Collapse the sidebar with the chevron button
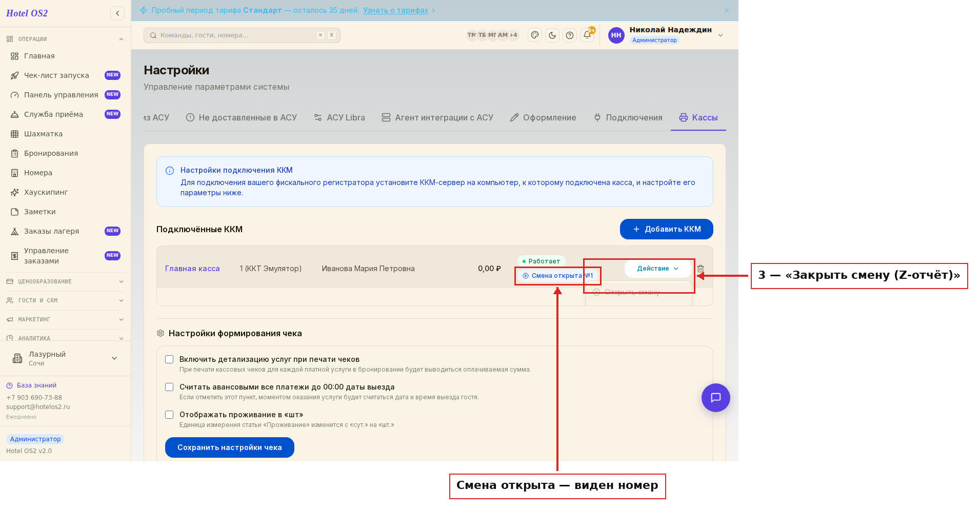980x511 pixels. (117, 13)
